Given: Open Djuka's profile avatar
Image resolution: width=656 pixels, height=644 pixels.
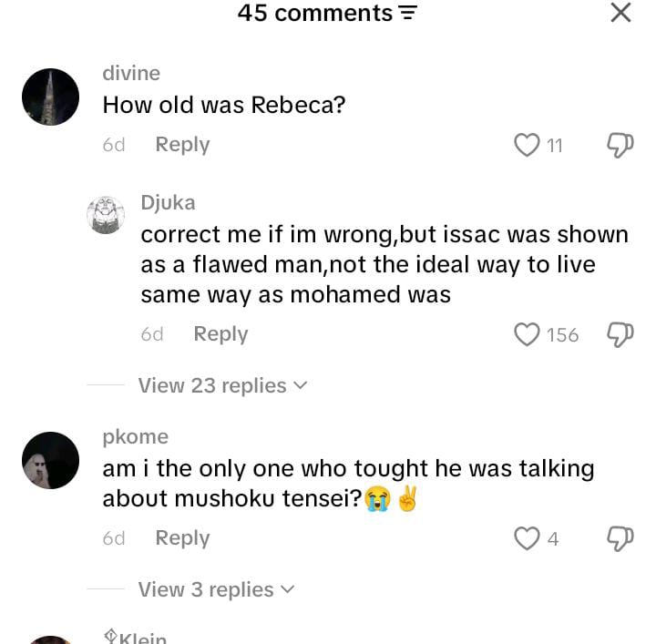Looking at the screenshot, I should coord(106,215).
